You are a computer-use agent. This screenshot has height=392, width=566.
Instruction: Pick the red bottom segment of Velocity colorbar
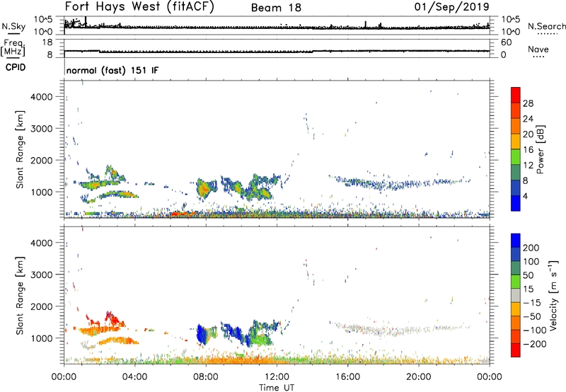(x=516, y=350)
